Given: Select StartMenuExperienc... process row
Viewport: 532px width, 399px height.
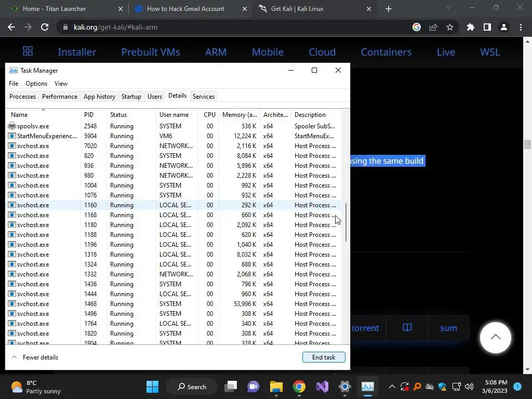Looking at the screenshot, I should 174,136.
